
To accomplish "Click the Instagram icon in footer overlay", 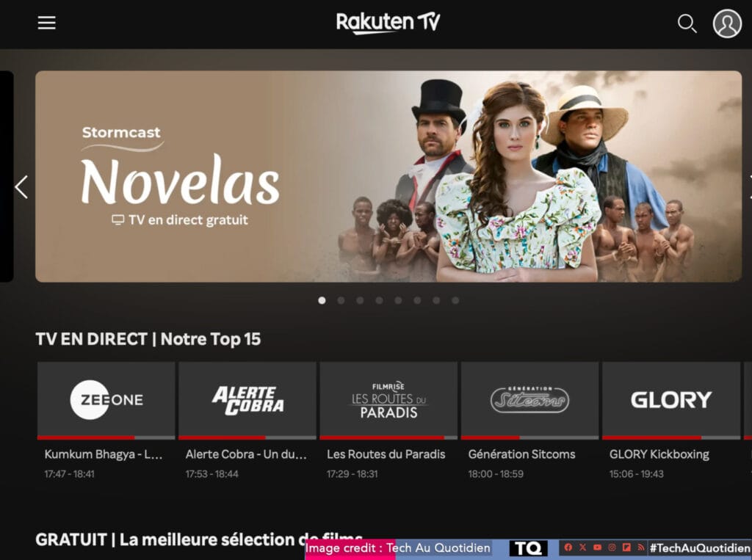I will 612,547.
